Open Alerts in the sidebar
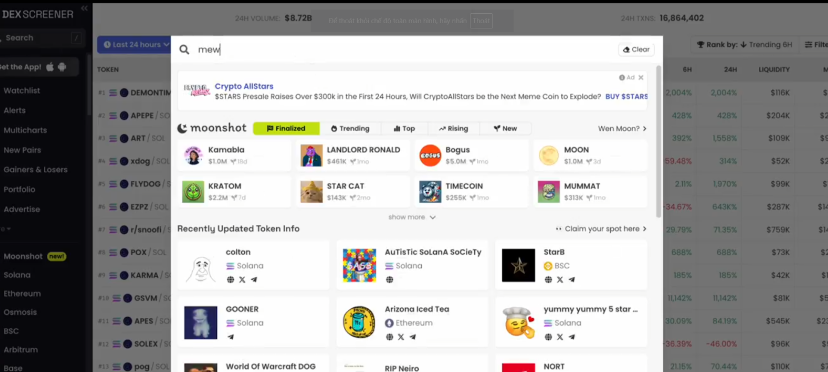Screen dimensions: 828x372 [x=14, y=110]
